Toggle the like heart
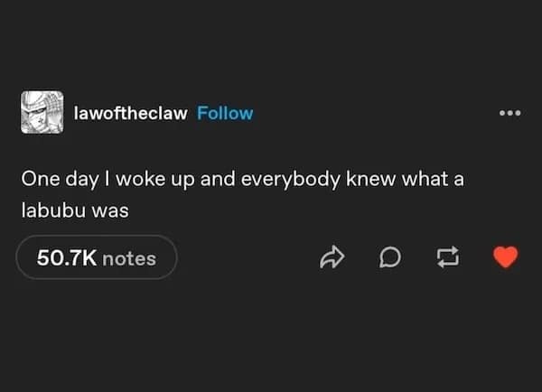The image size is (542, 392). coord(507,258)
